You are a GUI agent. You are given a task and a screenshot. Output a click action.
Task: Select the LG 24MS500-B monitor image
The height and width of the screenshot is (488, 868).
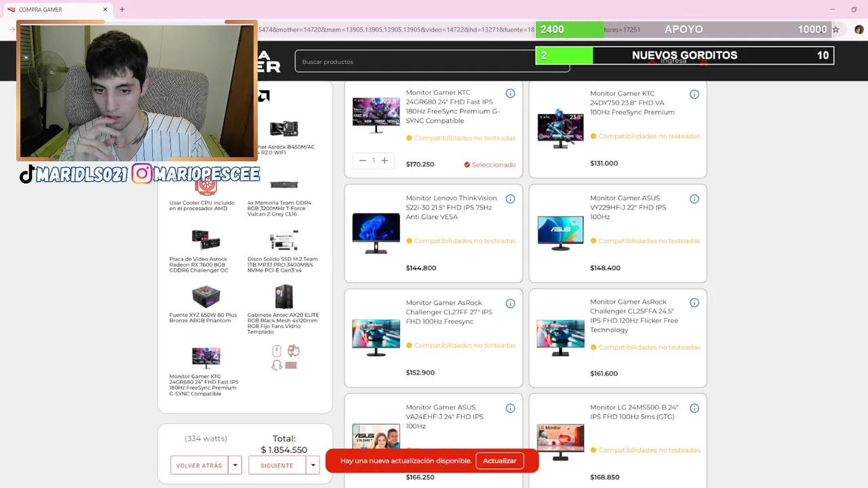click(560, 442)
